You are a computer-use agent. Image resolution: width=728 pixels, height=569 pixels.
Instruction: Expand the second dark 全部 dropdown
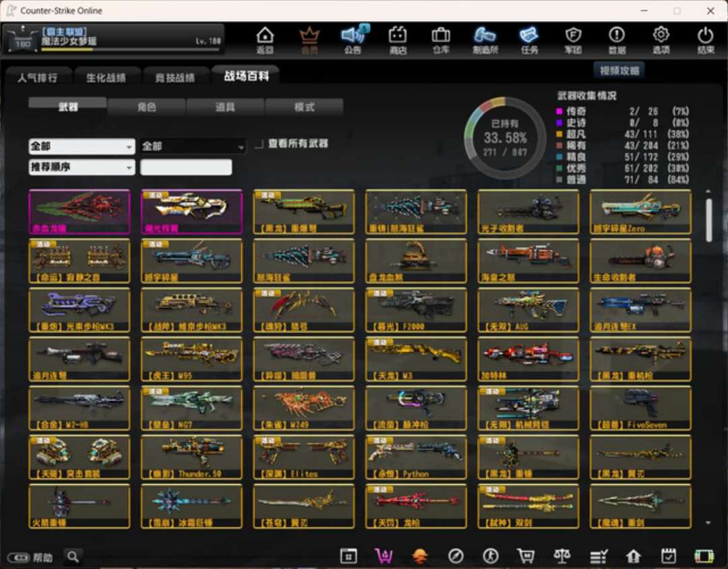pyautogui.click(x=193, y=146)
